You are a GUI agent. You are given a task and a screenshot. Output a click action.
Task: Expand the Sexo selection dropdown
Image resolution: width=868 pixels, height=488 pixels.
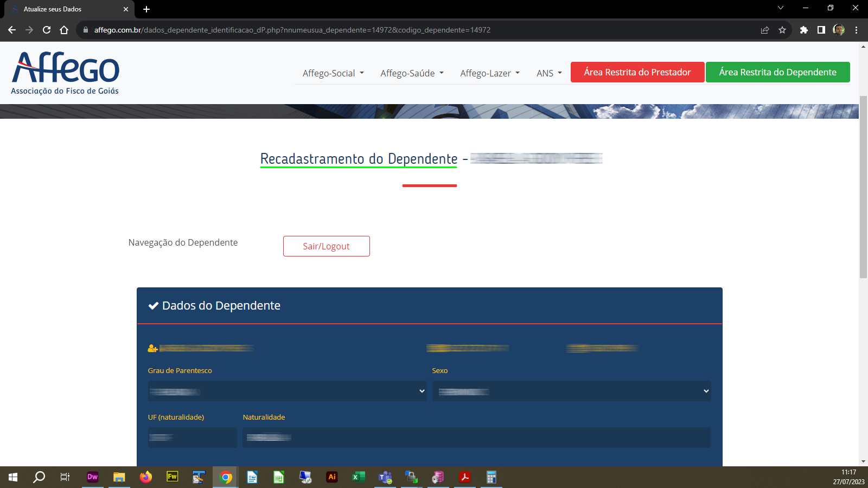(x=571, y=391)
